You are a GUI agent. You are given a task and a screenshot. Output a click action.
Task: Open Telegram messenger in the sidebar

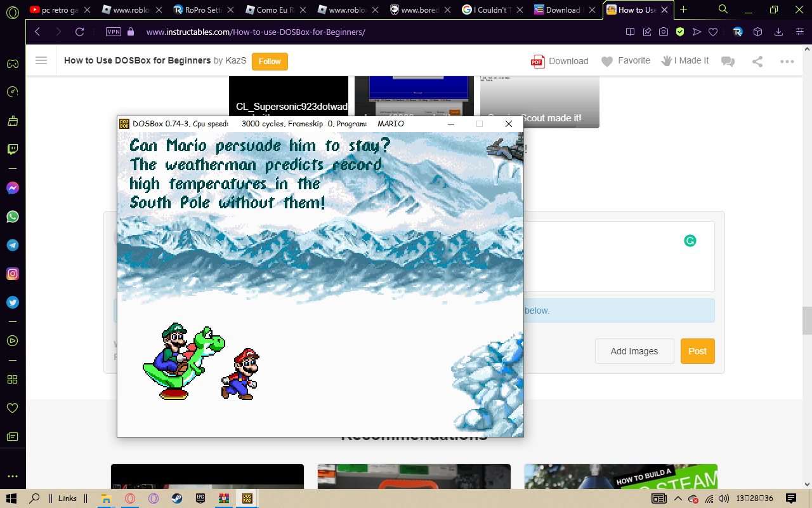pyautogui.click(x=13, y=244)
